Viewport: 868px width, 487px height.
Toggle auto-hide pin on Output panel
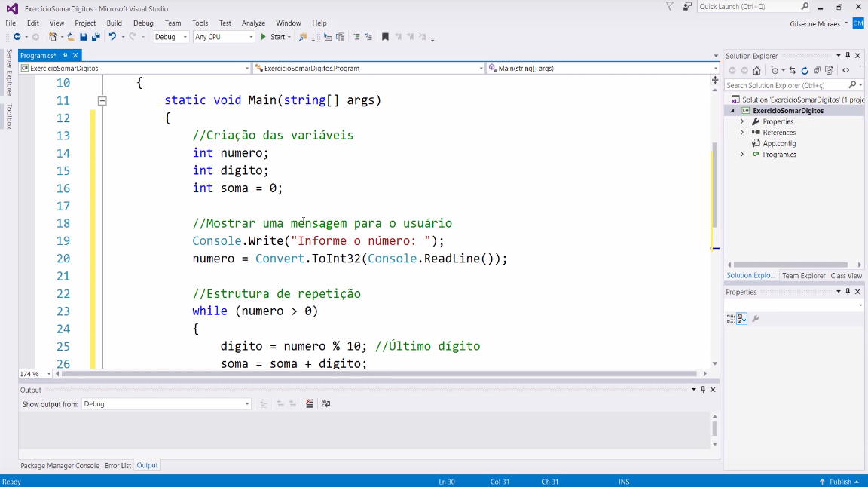[x=703, y=390]
